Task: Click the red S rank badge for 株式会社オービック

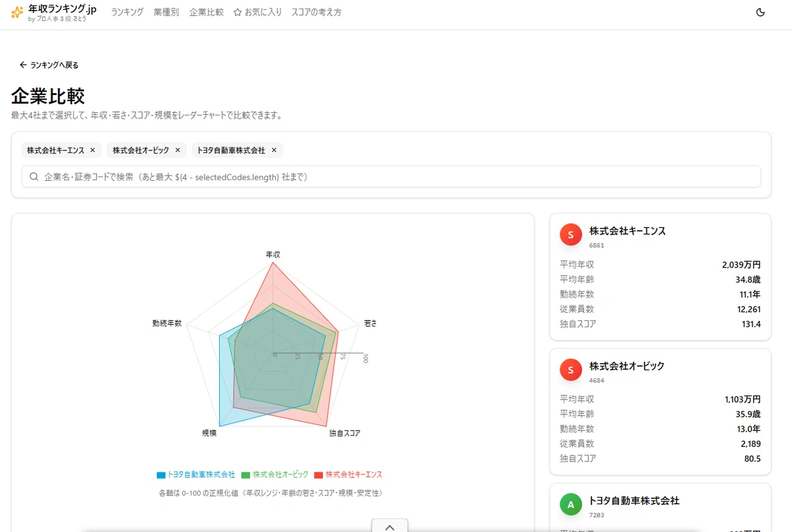Action: [571, 370]
